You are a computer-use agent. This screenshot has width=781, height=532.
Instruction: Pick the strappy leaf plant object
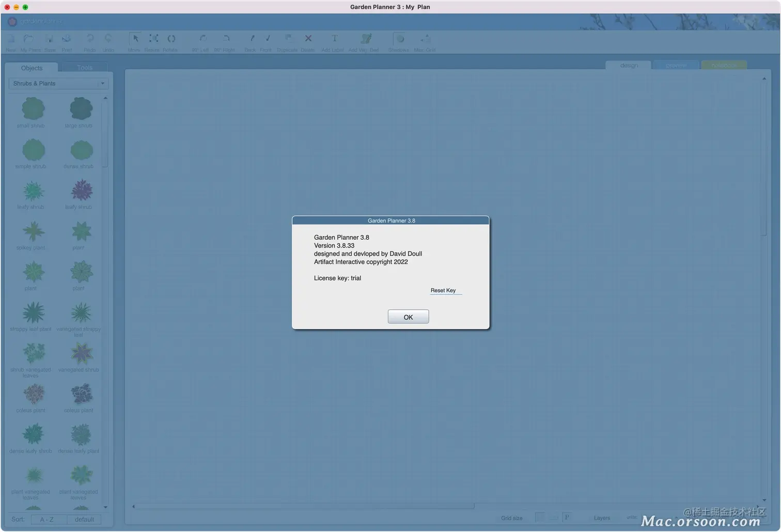[x=33, y=312]
